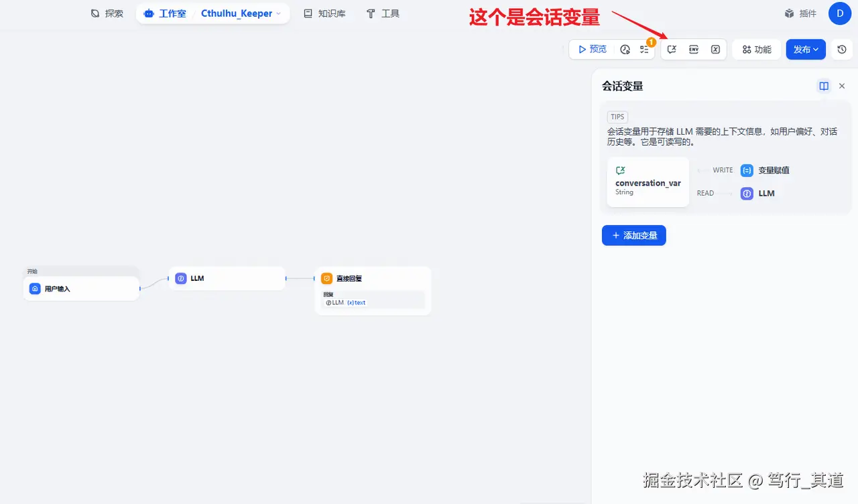
Task: Open version history icon
Action: (842, 50)
